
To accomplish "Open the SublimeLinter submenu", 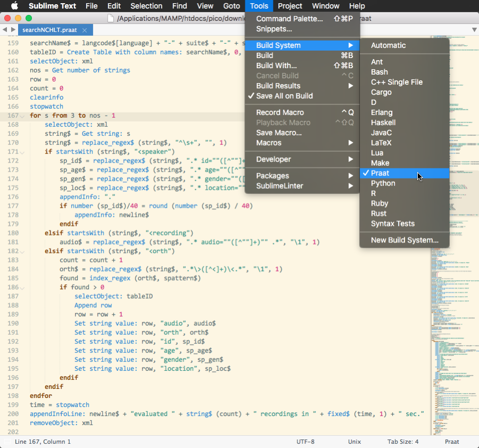I will [x=302, y=186].
